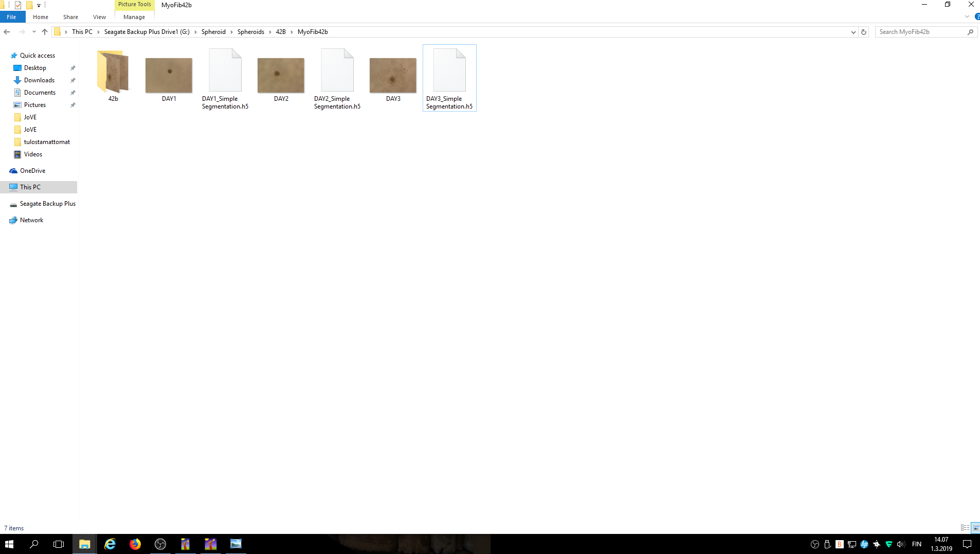Open File Explorer from taskbar
Image resolution: width=980 pixels, height=554 pixels.
click(84, 544)
